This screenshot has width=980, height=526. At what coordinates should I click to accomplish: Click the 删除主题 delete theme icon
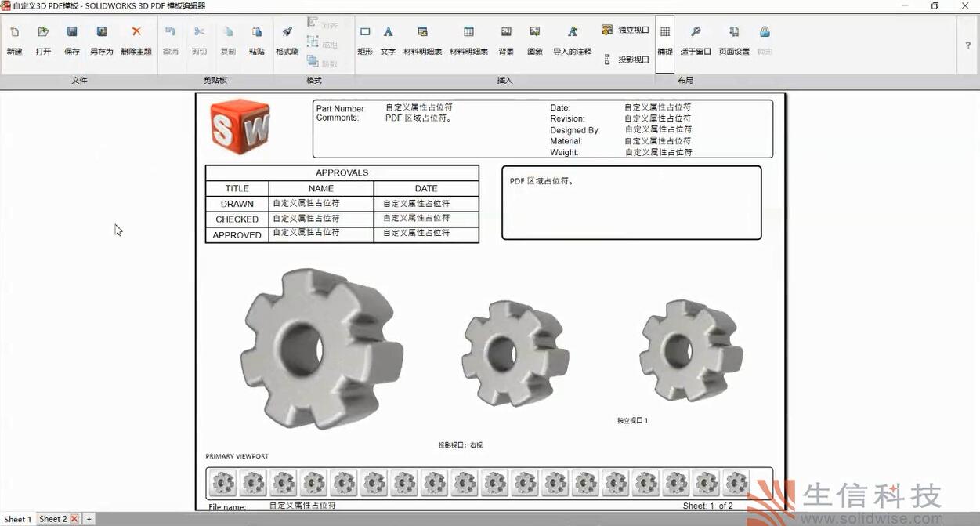tap(136, 32)
